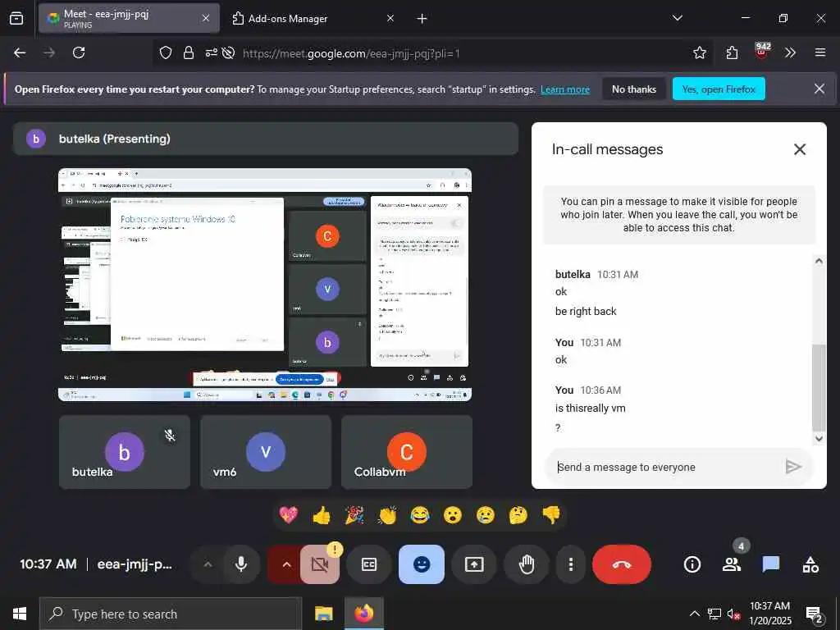The width and height of the screenshot is (840, 630).
Task: Open the site permissions icon in address bar
Action: 212,52
